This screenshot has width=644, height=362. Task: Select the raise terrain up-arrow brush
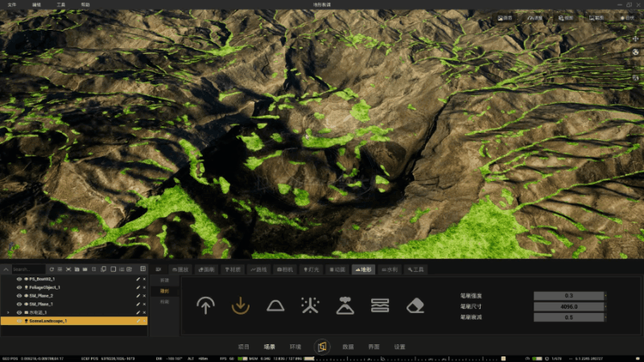[205, 306]
